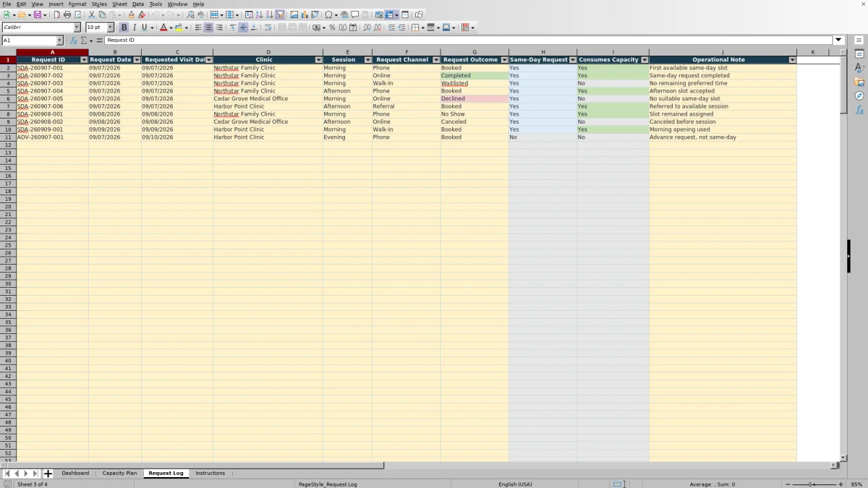Click the Export as PDF icon
This screenshot has height=488, width=868.
(57, 14)
